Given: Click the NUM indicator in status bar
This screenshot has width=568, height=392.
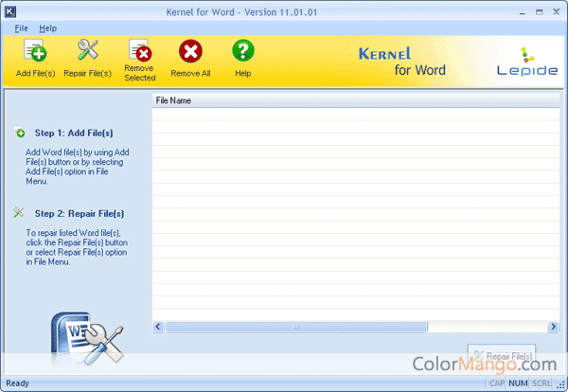Looking at the screenshot, I should (x=518, y=383).
